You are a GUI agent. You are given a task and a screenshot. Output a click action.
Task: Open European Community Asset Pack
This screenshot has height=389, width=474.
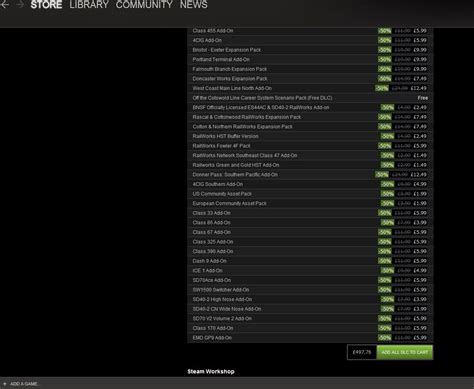pos(310,203)
